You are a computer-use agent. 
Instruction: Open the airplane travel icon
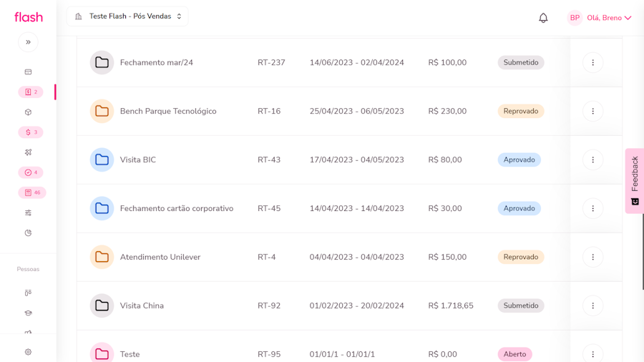click(28, 152)
